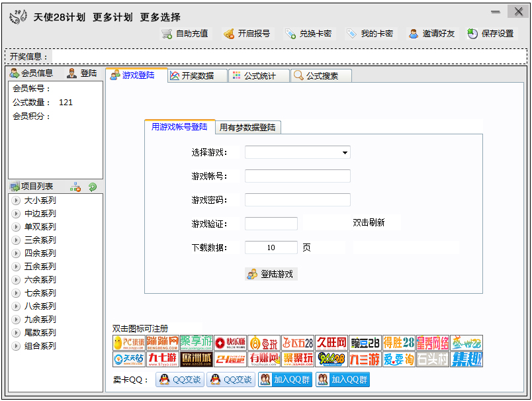Open the 公式搜索 tab
532x401 pixels.
[x=322, y=76]
